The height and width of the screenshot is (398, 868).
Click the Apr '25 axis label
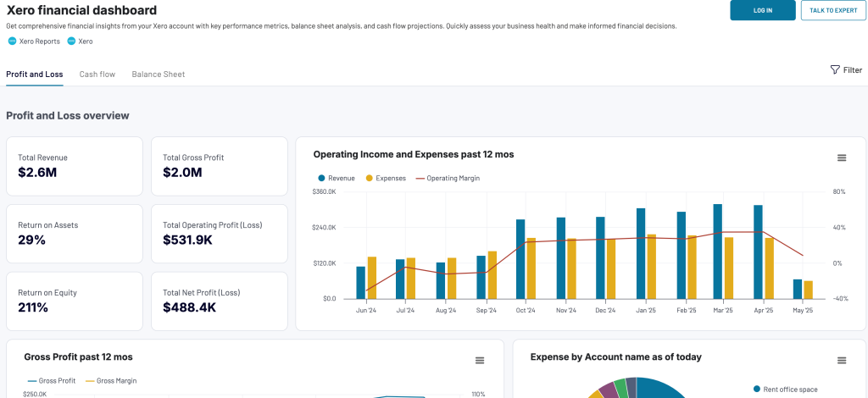point(764,311)
